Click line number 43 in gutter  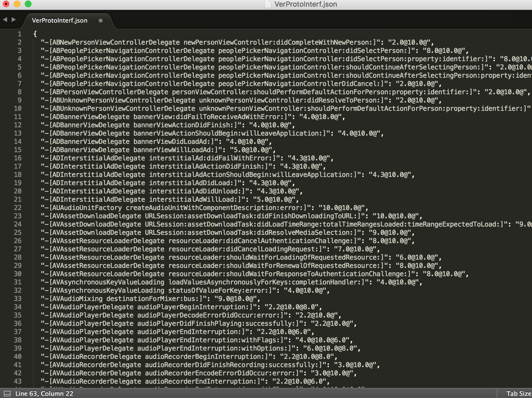coord(18,381)
